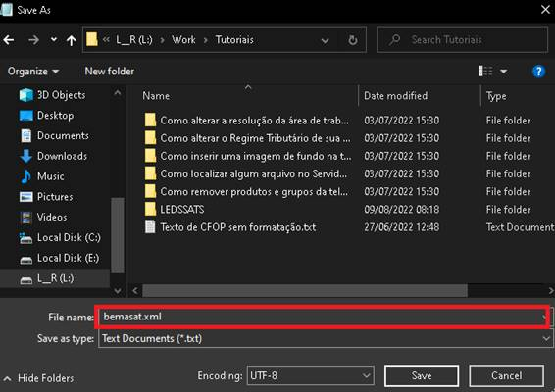Open the Save as type dropdown
The height and width of the screenshot is (392, 555).
point(546,338)
